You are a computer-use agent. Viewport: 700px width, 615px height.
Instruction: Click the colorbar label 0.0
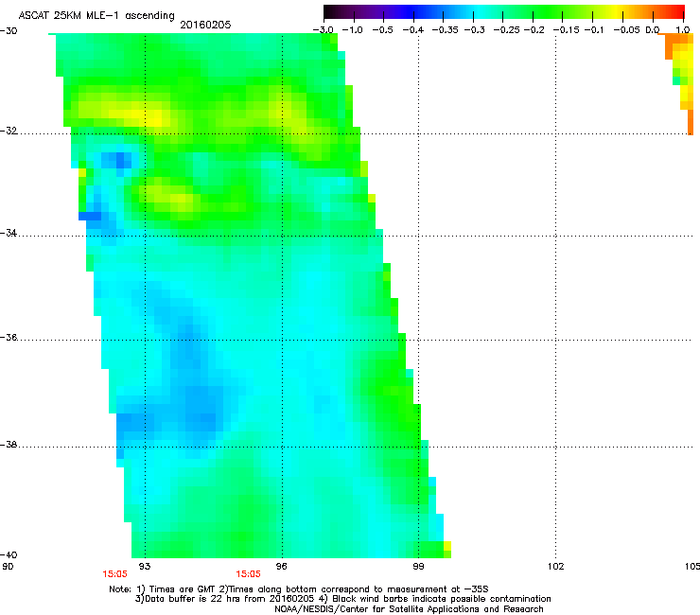pyautogui.click(x=653, y=30)
